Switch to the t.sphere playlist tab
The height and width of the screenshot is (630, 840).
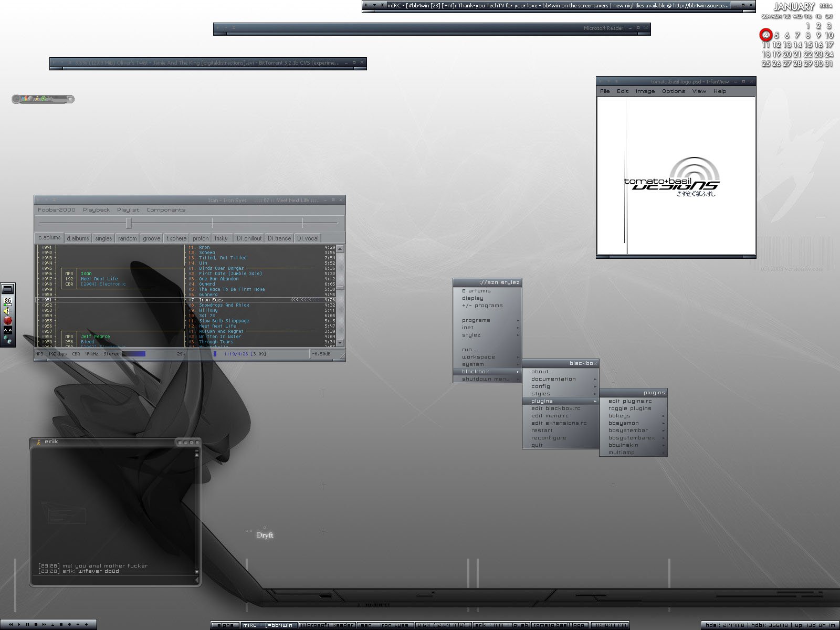click(x=176, y=238)
